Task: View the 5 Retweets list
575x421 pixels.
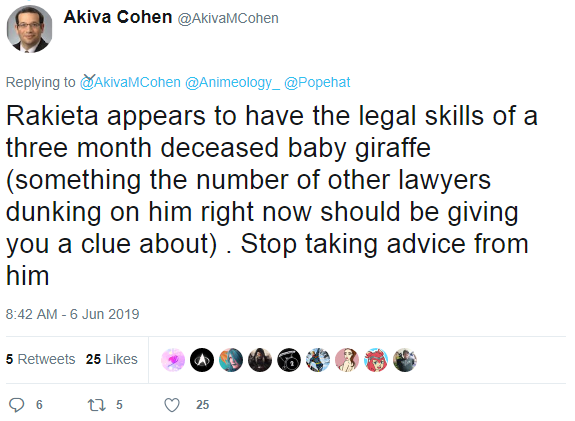Action: point(41,359)
